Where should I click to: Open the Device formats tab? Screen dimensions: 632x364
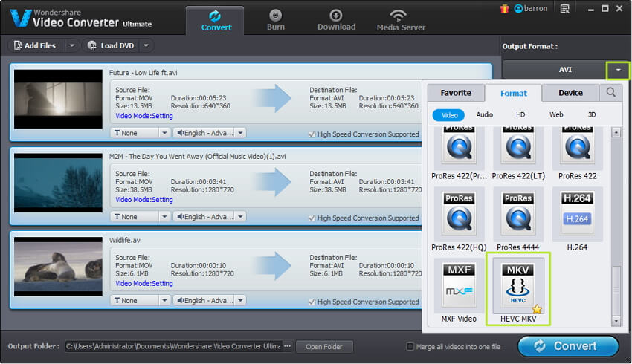(570, 93)
